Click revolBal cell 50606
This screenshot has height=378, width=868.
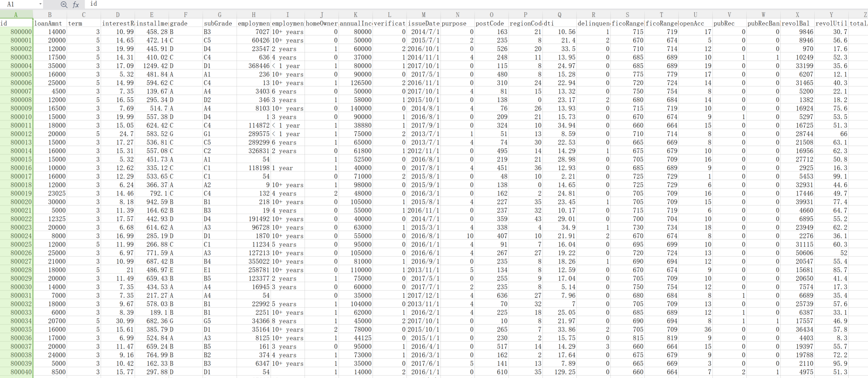797,253
